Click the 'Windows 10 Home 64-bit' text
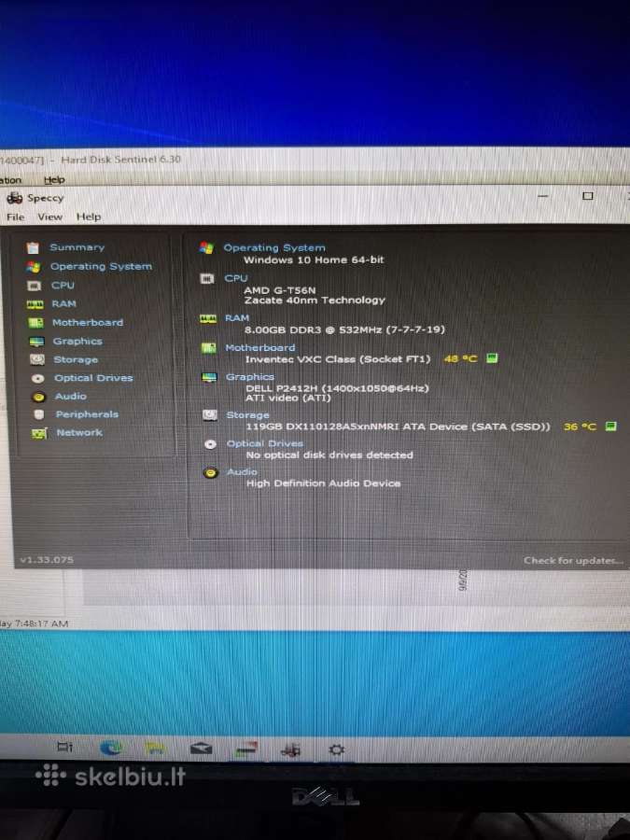This screenshot has width=630, height=840. [x=314, y=259]
